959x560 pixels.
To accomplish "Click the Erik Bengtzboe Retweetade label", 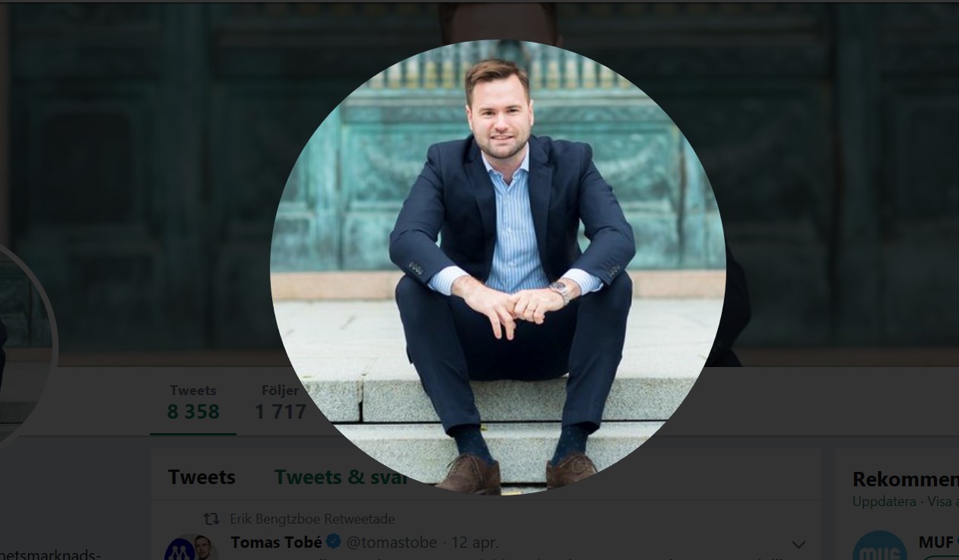I will click(x=312, y=519).
